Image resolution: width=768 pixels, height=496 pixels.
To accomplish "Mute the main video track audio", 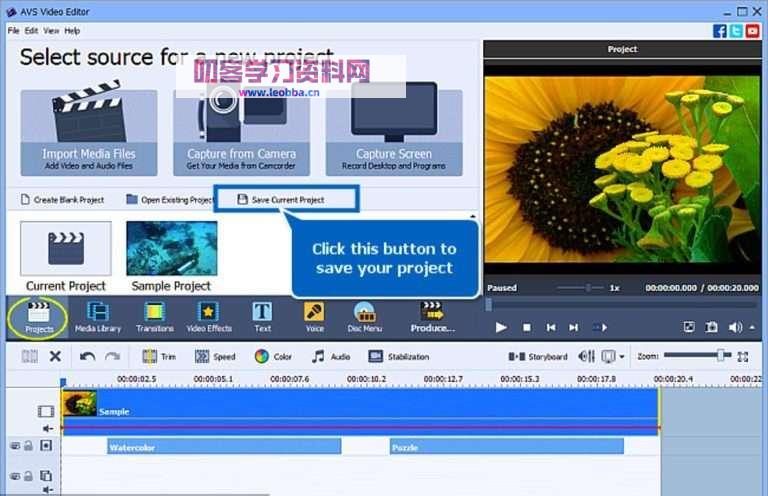I will (x=48, y=428).
